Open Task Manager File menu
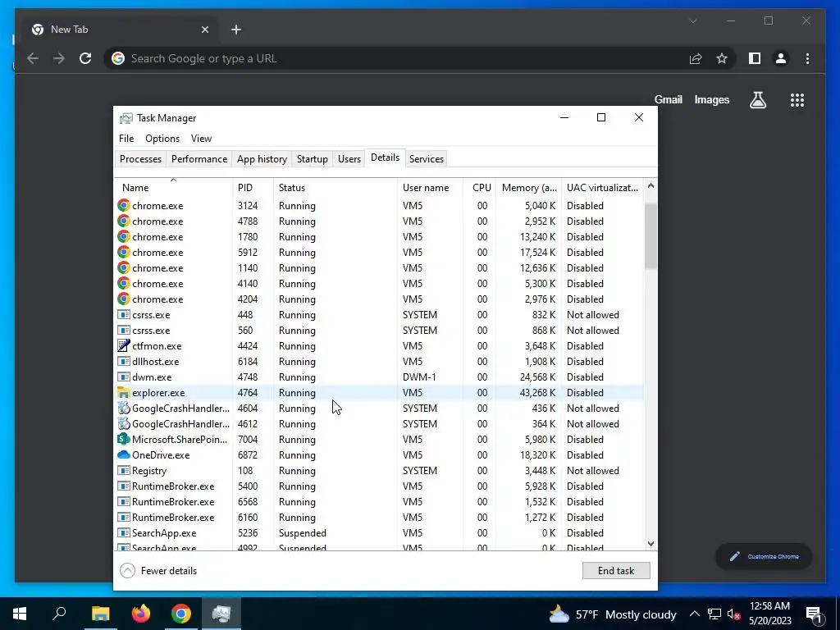Image resolution: width=840 pixels, height=630 pixels. (x=126, y=138)
